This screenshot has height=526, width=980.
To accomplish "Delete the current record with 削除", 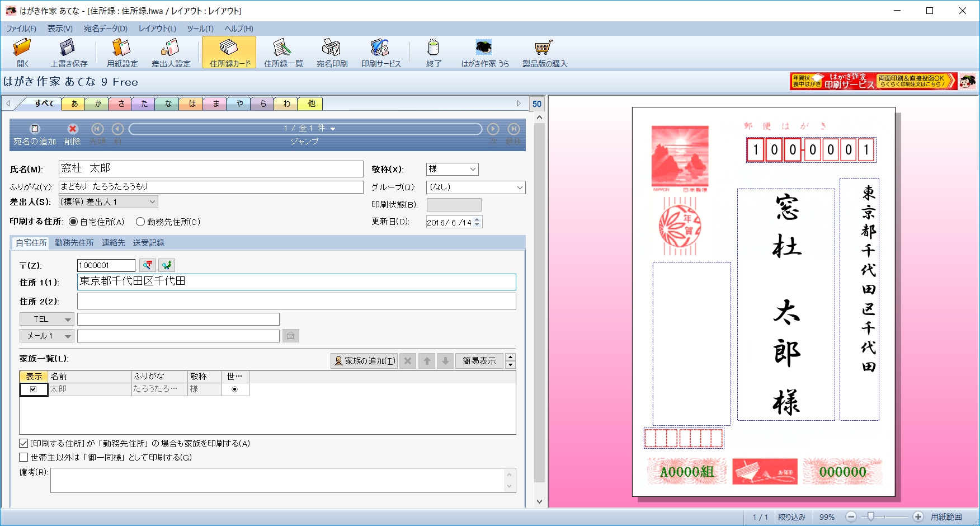I will [72, 135].
